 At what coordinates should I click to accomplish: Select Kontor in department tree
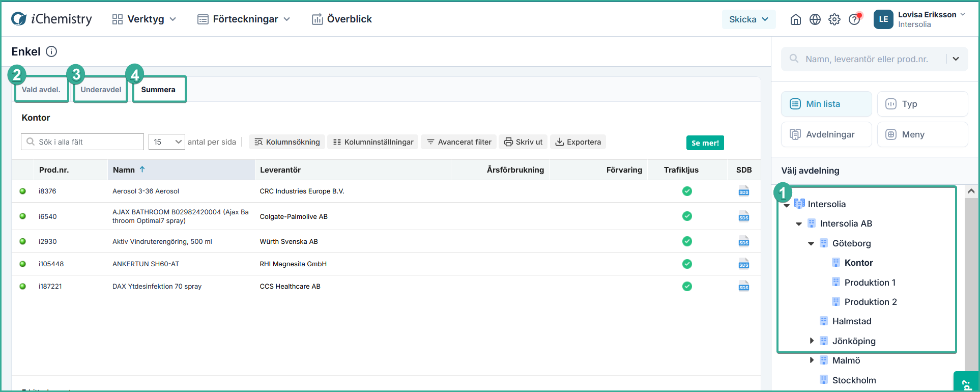click(858, 263)
